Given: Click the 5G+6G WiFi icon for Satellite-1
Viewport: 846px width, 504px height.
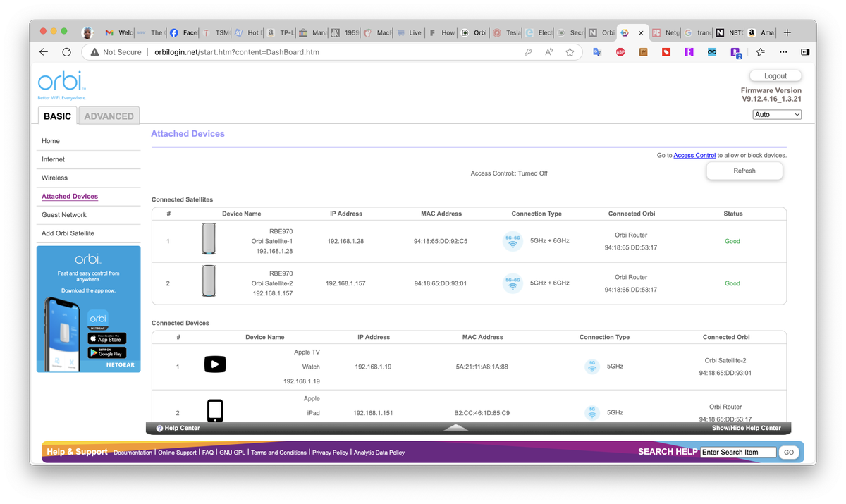Looking at the screenshot, I should 513,241.
